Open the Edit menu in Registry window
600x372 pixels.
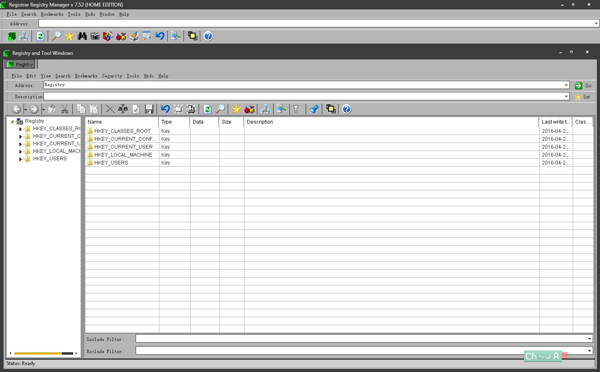click(x=31, y=76)
